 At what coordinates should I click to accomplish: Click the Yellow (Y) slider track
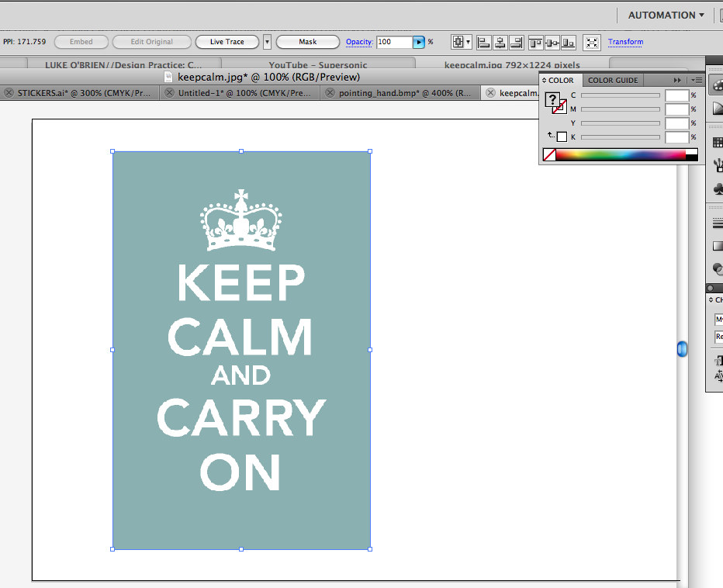tap(621, 123)
